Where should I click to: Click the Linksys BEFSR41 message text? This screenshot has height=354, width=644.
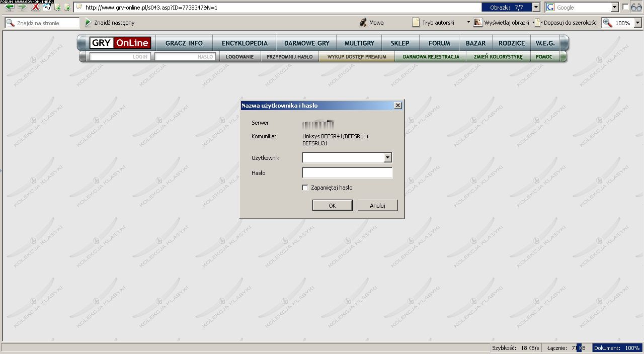pos(335,140)
